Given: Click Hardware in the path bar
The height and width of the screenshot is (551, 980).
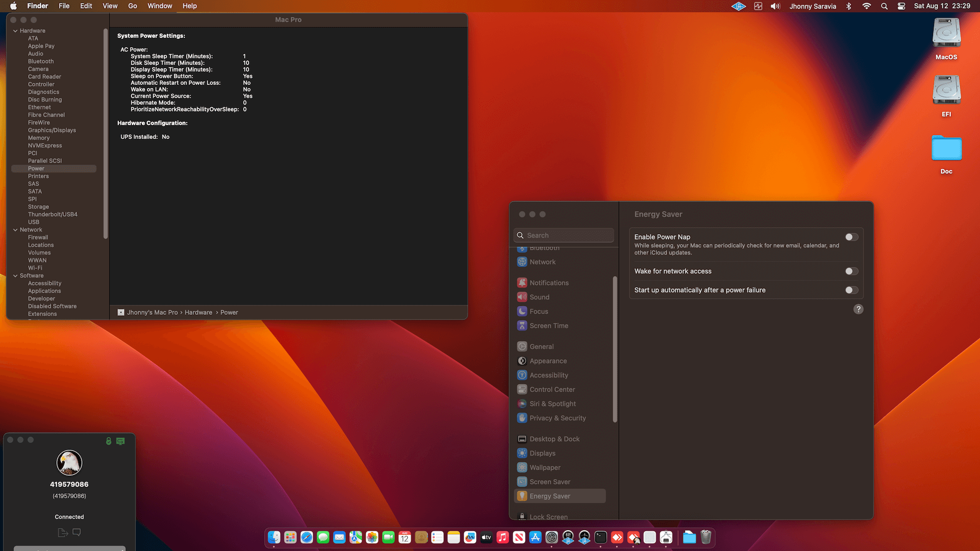Looking at the screenshot, I should coord(199,313).
